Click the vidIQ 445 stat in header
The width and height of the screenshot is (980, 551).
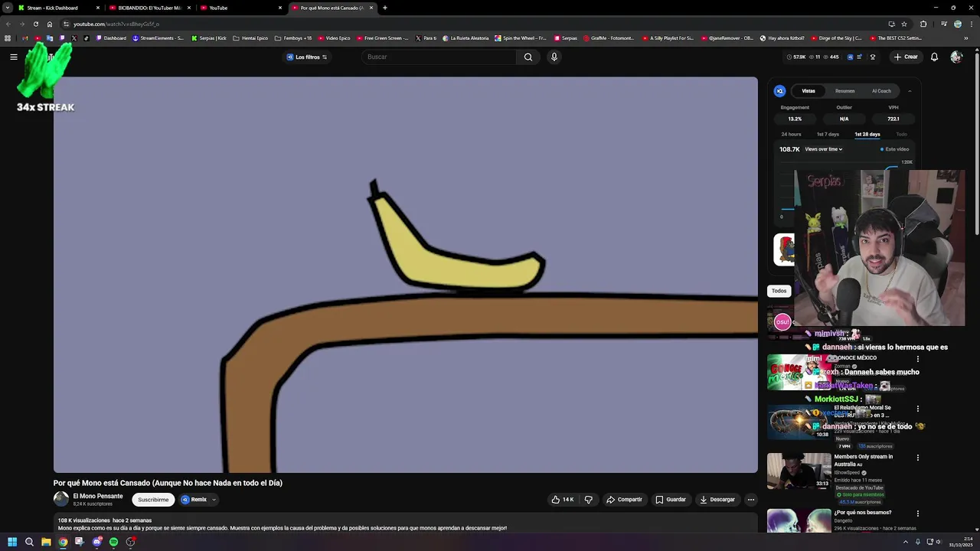point(830,57)
